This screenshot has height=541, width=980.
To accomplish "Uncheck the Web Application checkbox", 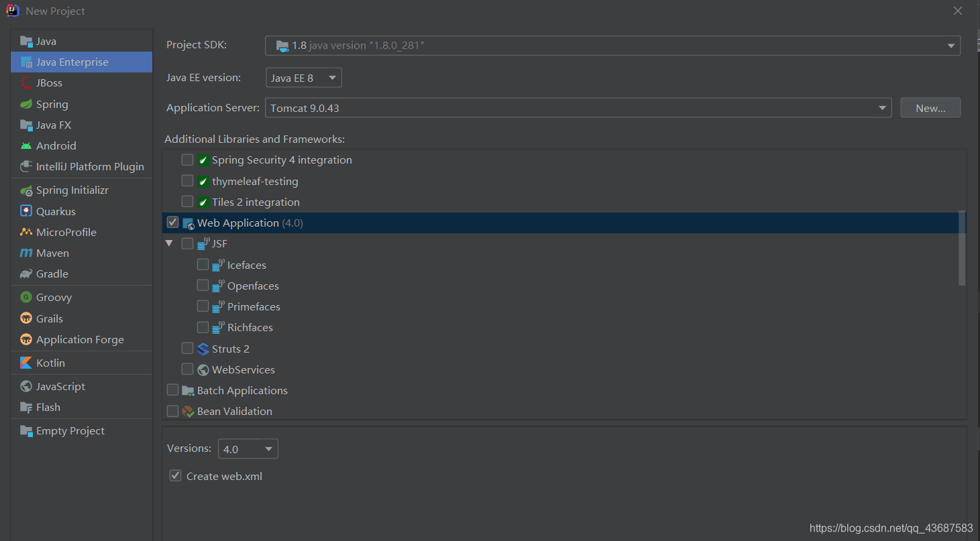I will (x=172, y=222).
